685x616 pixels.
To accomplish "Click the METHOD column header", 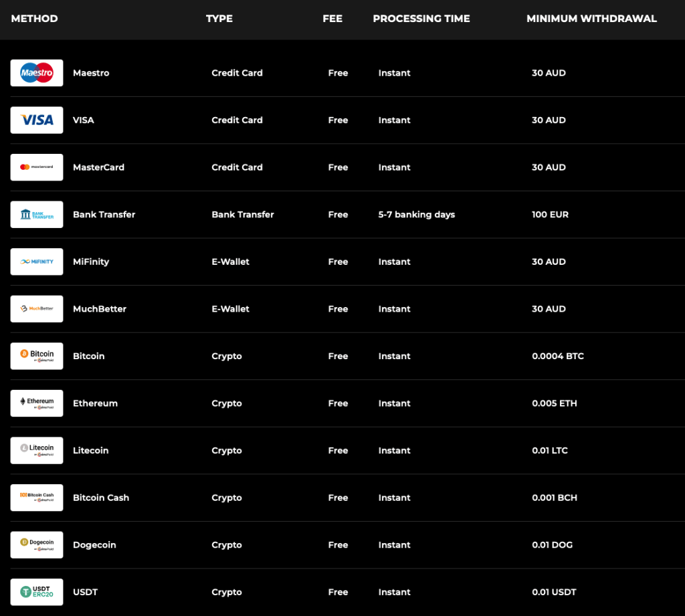I will [x=35, y=19].
